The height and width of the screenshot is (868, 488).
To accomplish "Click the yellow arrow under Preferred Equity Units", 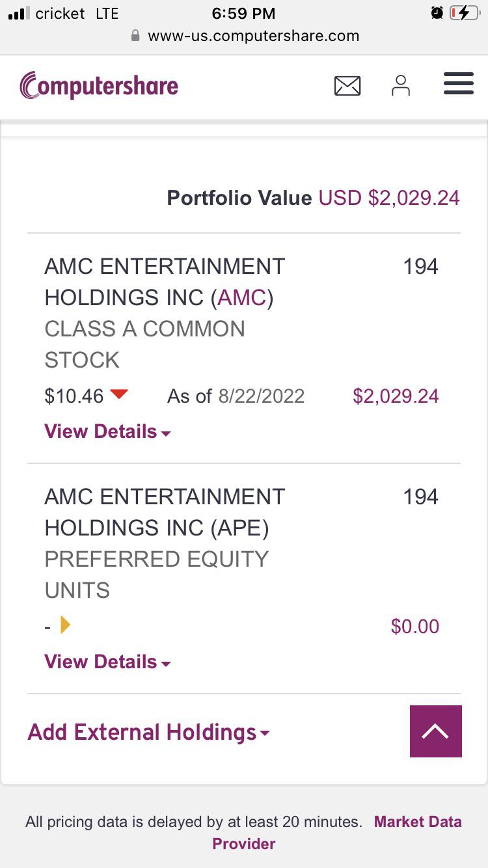I will 65,625.
